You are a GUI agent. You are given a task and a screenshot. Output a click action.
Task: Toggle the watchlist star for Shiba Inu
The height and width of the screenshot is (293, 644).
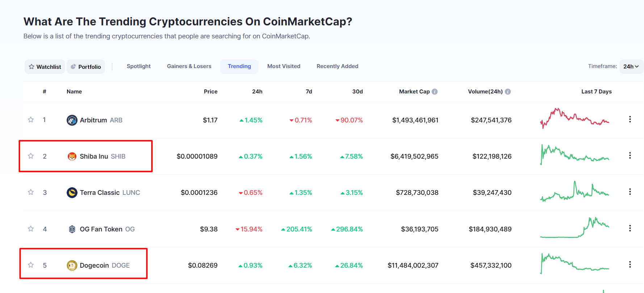[31, 156]
